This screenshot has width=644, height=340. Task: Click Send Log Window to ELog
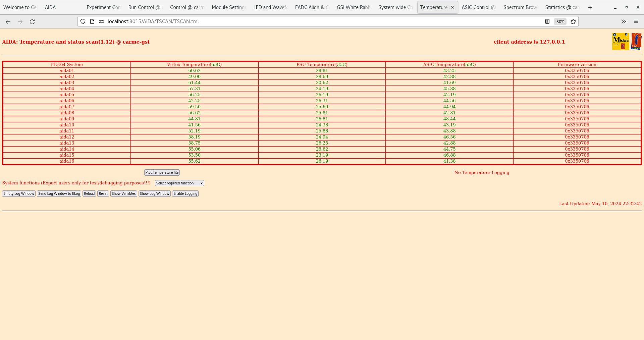pos(59,193)
